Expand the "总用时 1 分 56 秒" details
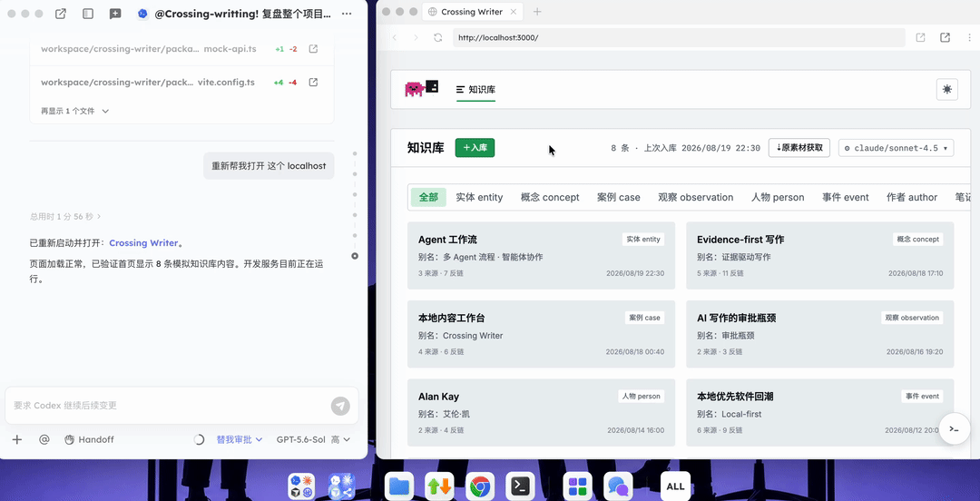The width and height of the screenshot is (980, 501). (65, 216)
